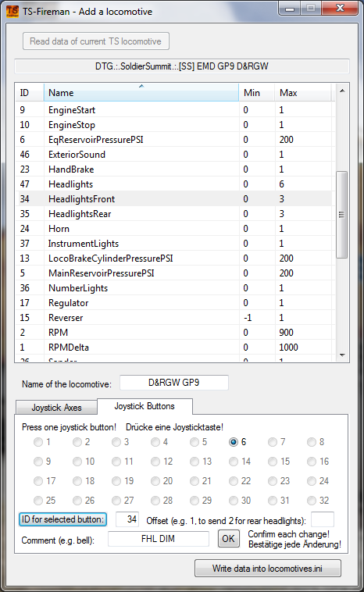Click the empty Offset input field
Image resolution: width=364 pixels, height=592 pixels.
(x=323, y=519)
